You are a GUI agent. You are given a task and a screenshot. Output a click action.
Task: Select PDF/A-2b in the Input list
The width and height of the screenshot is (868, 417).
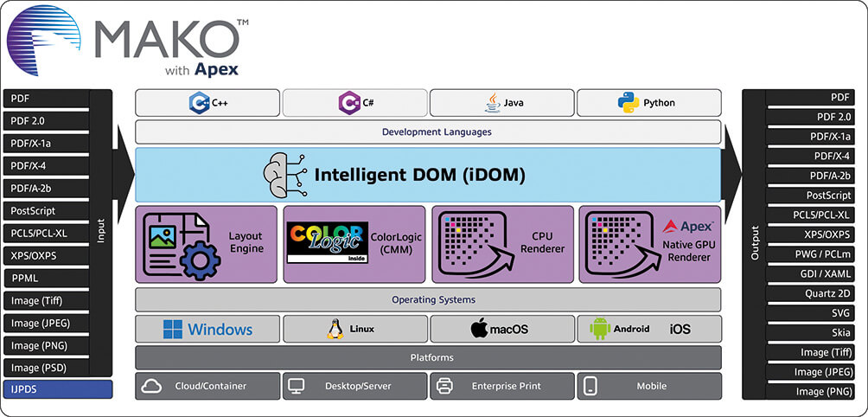point(46,189)
